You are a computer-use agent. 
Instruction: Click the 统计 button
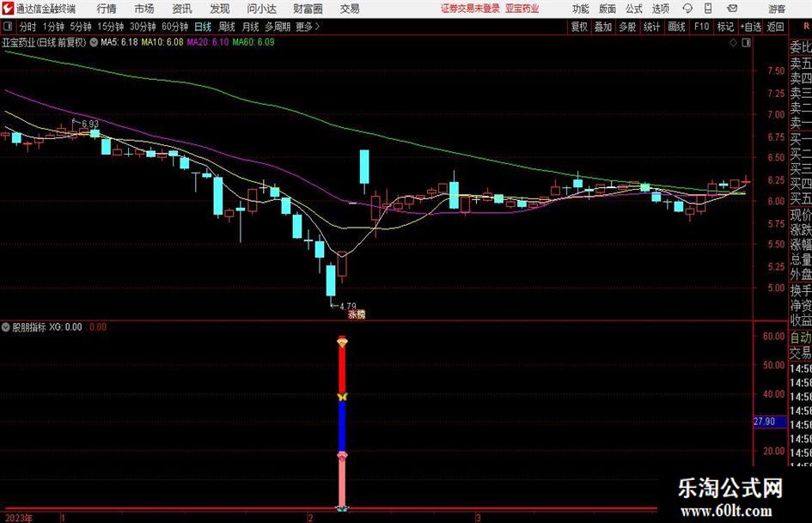(x=652, y=27)
